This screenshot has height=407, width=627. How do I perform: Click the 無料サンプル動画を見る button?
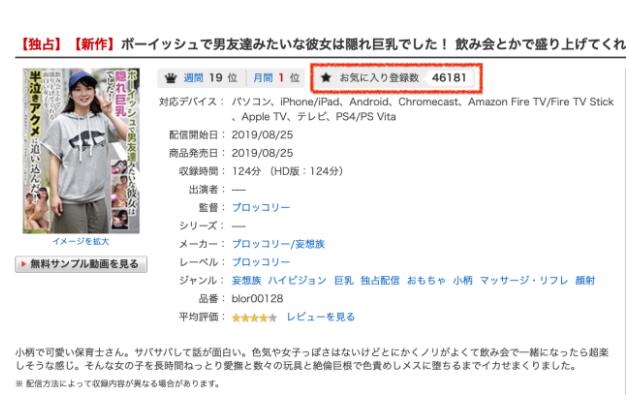click(81, 264)
